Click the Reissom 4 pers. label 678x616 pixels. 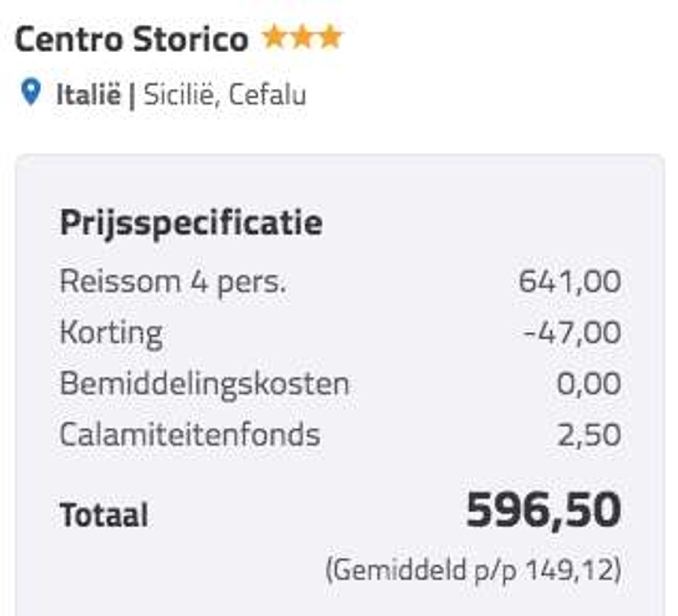(173, 282)
